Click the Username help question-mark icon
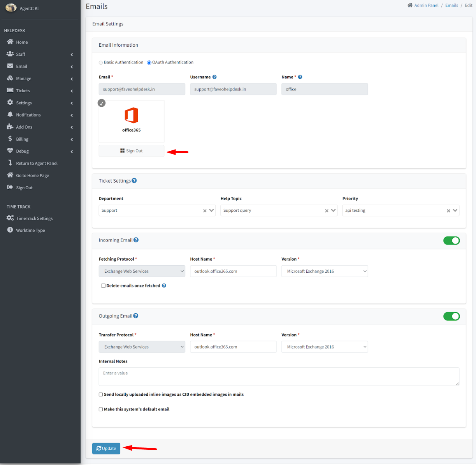This screenshot has height=465, width=476. [x=214, y=77]
